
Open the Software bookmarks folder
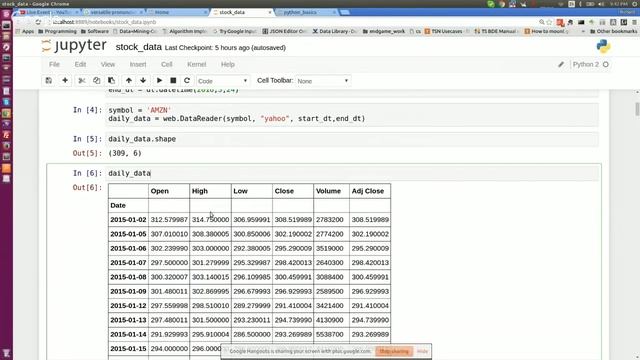pyautogui.click(x=95, y=31)
